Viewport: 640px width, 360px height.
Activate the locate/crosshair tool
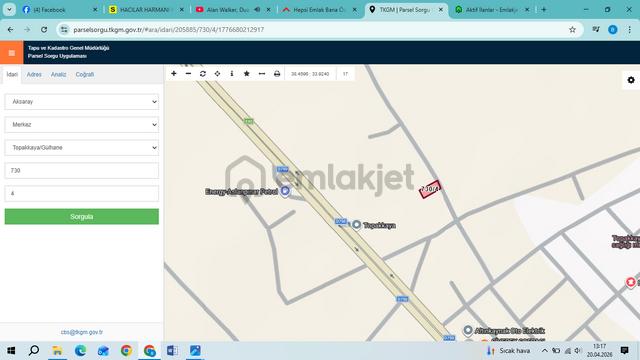click(218, 73)
